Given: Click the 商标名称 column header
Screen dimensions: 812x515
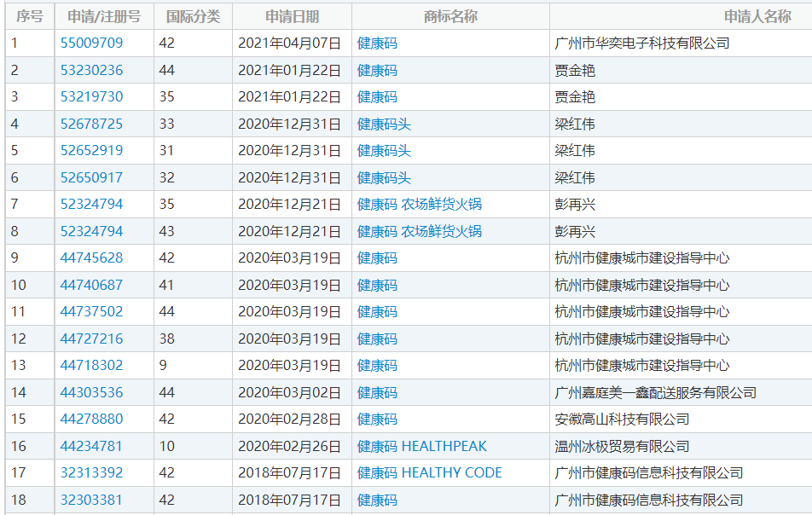Looking at the screenshot, I should pos(450,16).
